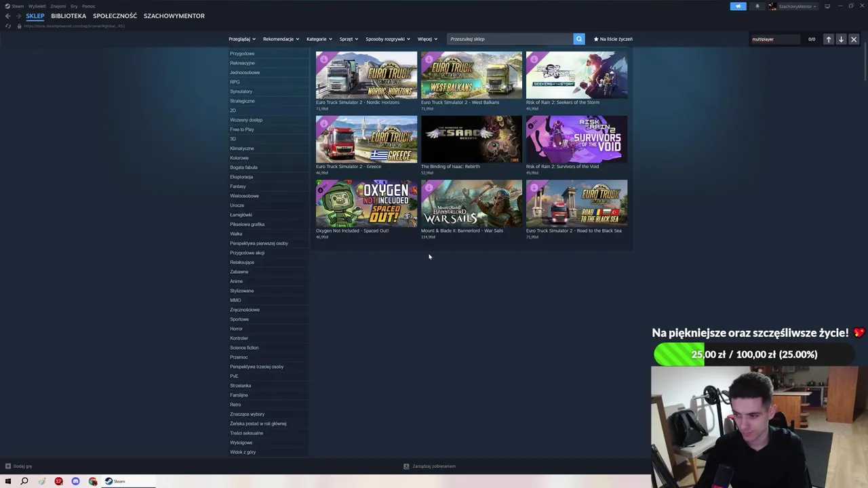
Task: Switch to Big Picture mode icon
Action: [827, 6]
